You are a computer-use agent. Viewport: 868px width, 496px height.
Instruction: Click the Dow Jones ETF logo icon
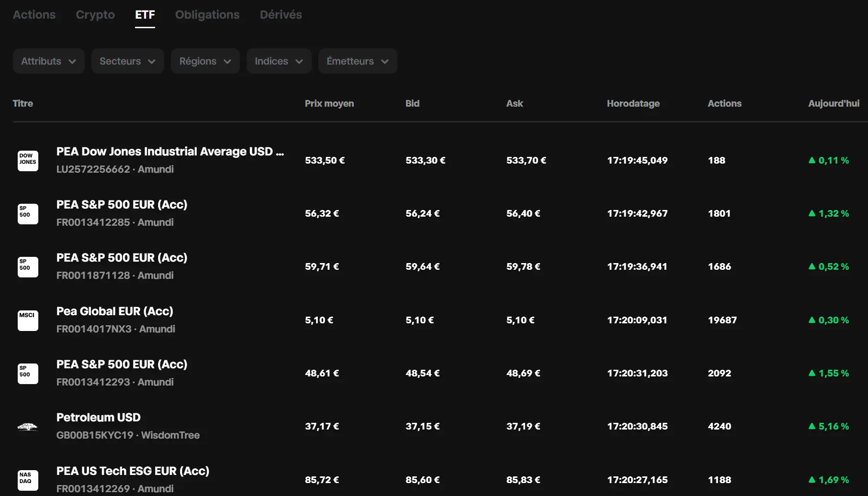(28, 161)
